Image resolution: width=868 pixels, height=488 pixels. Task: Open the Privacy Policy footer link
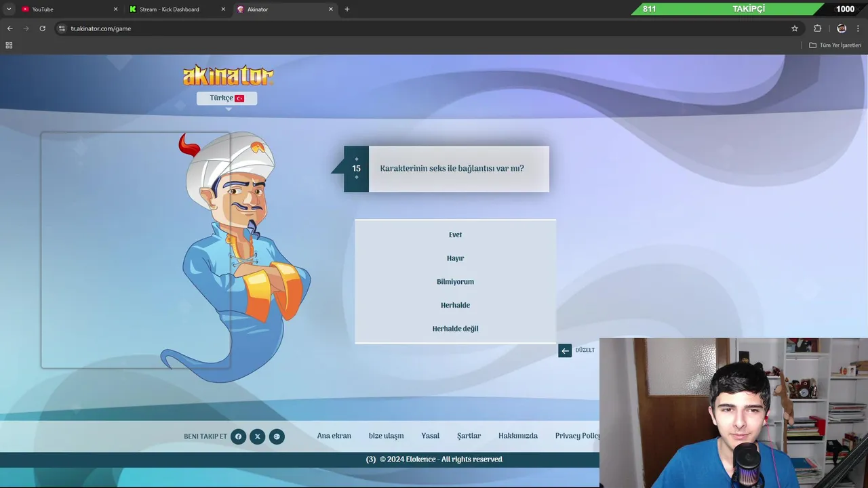[577, 436]
